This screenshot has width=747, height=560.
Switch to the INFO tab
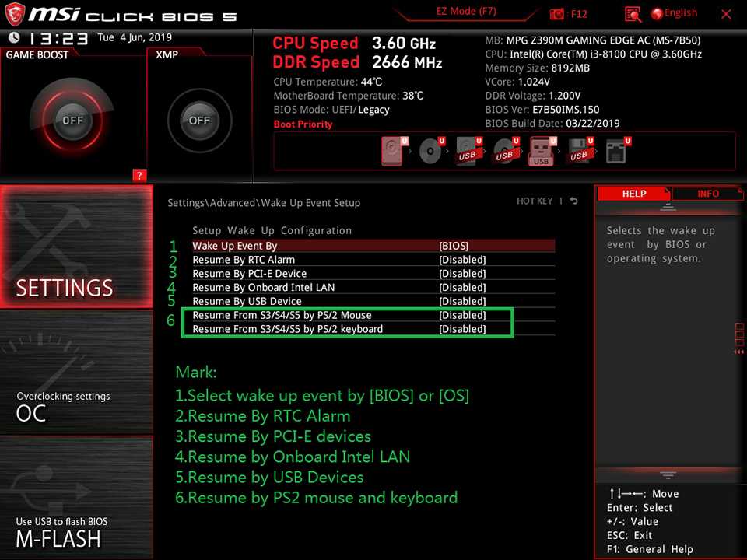point(707,194)
